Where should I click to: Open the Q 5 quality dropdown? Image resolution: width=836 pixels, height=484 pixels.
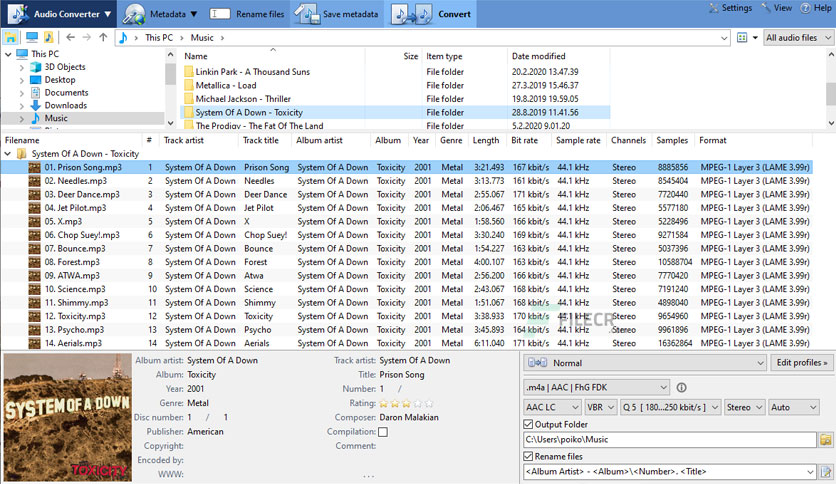coord(671,407)
